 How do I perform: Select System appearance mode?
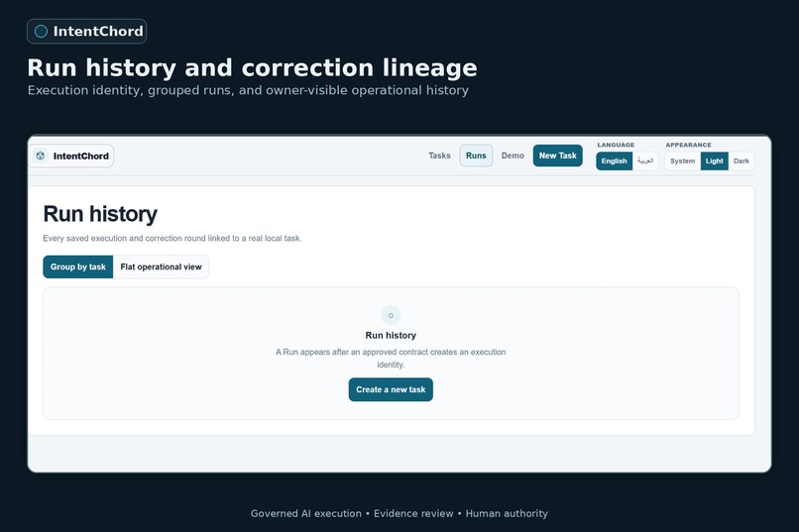682,160
